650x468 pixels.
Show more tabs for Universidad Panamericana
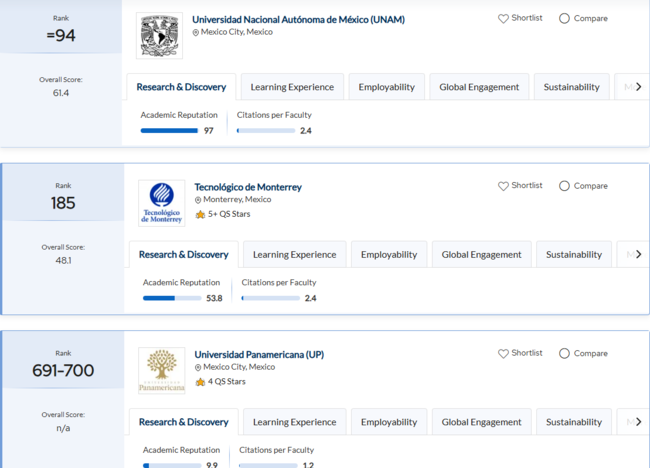[638, 422]
